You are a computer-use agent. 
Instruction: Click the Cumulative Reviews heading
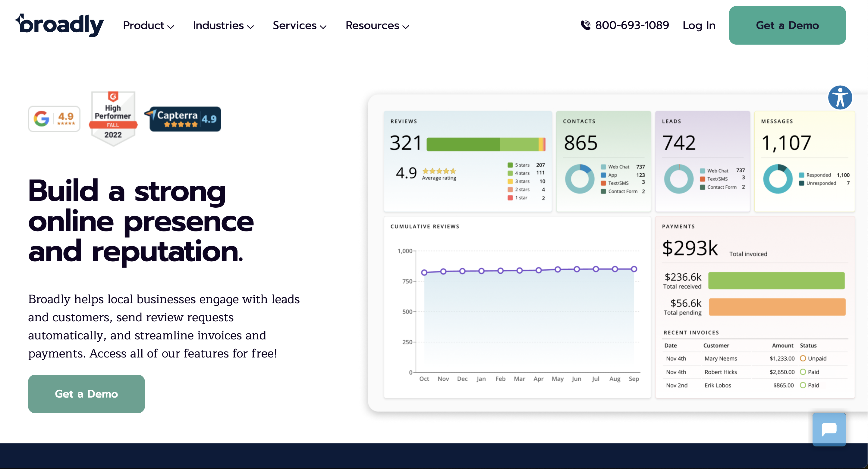click(x=425, y=226)
